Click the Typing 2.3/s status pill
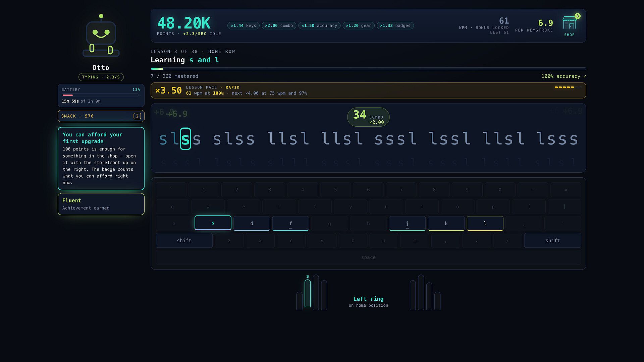Screen dimensions: 644x362 tap(101, 77)
